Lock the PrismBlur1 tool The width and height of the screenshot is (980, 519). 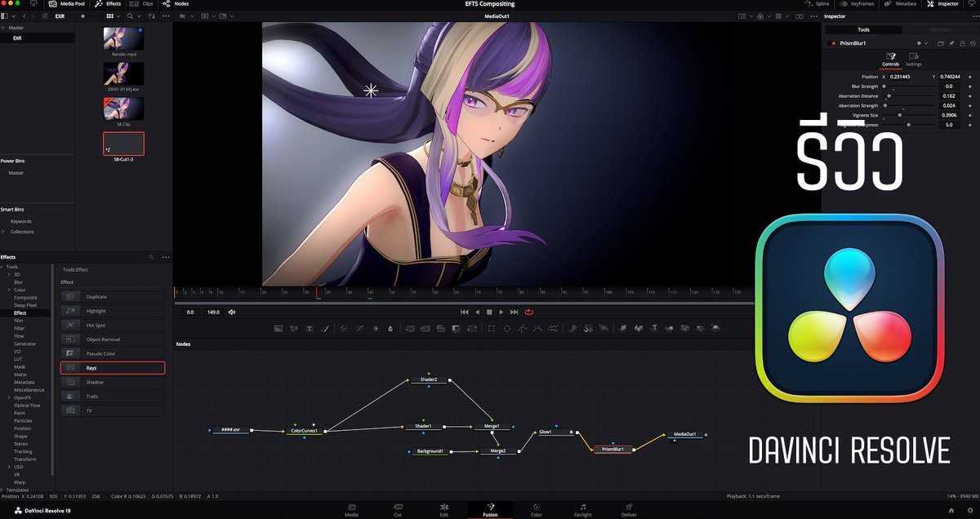(x=962, y=43)
